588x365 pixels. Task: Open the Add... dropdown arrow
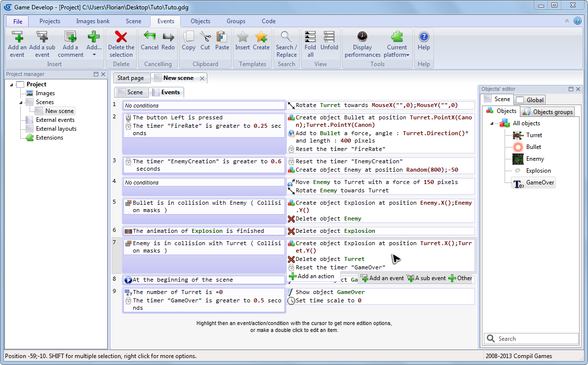[94, 55]
